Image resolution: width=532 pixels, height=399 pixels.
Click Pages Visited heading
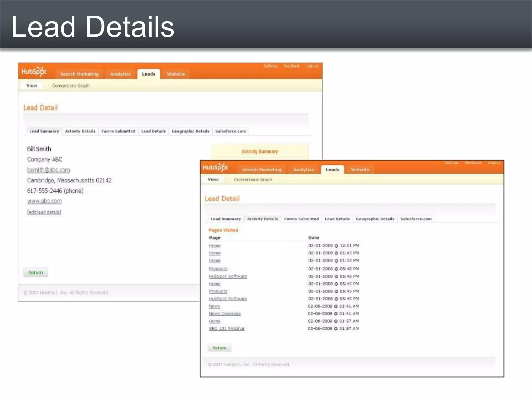coord(223,230)
